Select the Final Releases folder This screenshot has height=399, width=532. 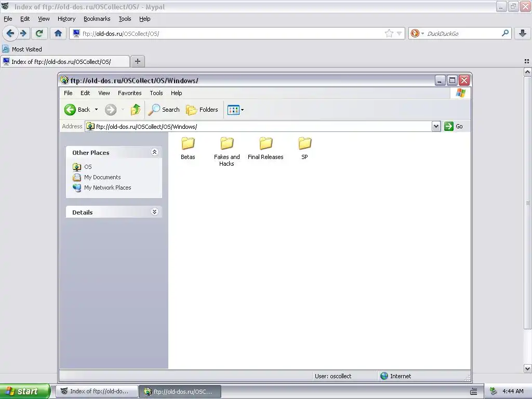click(265, 148)
